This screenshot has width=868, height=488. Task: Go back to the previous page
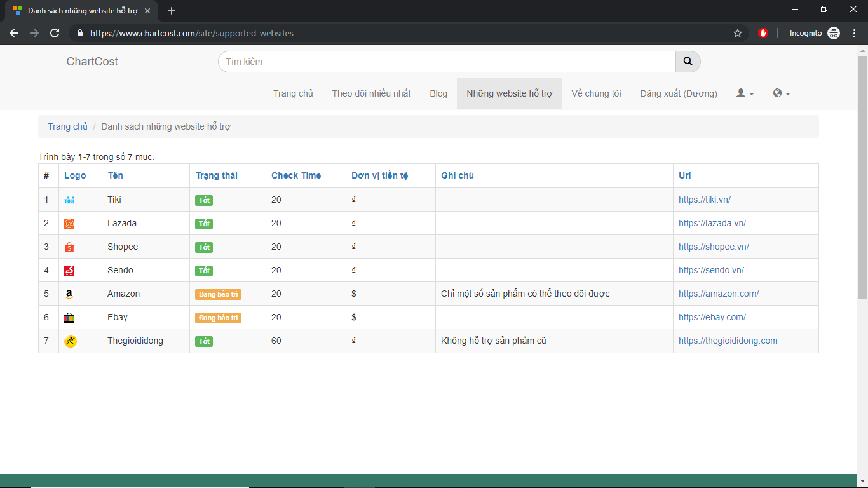click(14, 33)
